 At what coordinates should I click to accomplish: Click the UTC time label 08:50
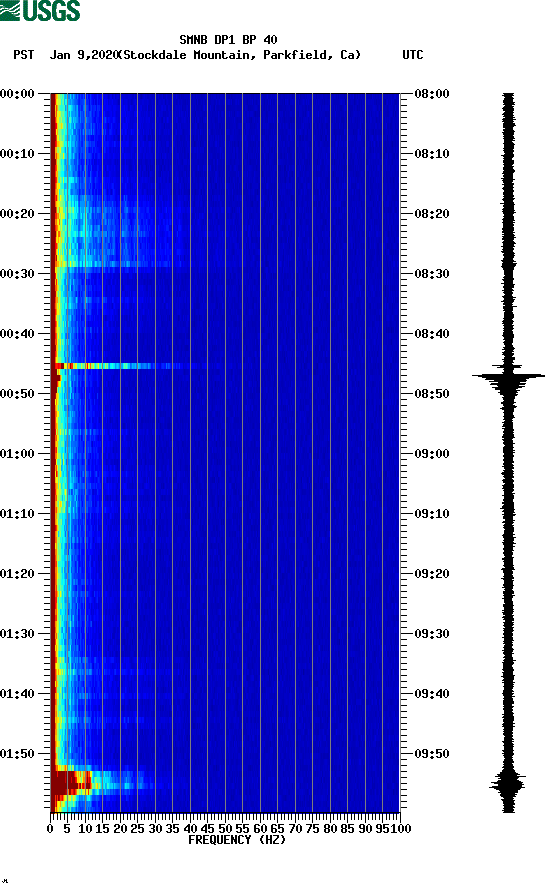[432, 394]
